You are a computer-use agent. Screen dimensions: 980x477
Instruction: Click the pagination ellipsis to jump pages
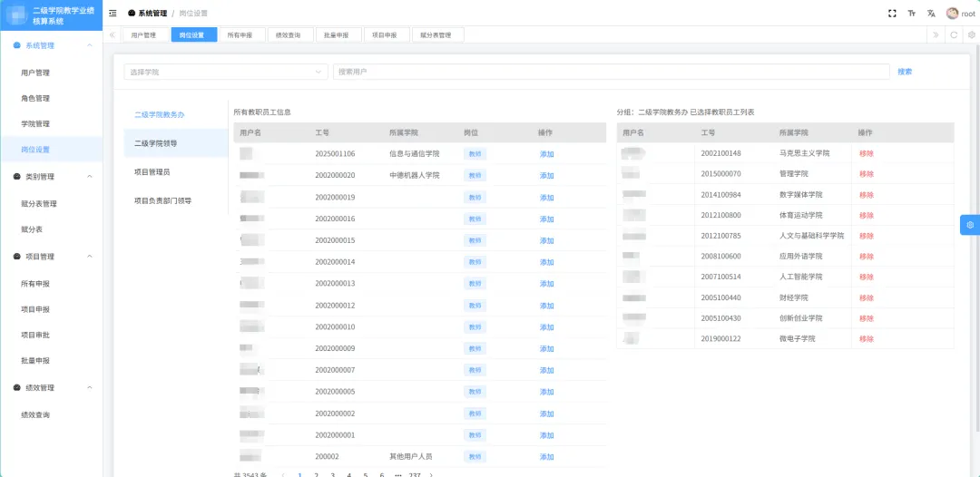(x=397, y=474)
